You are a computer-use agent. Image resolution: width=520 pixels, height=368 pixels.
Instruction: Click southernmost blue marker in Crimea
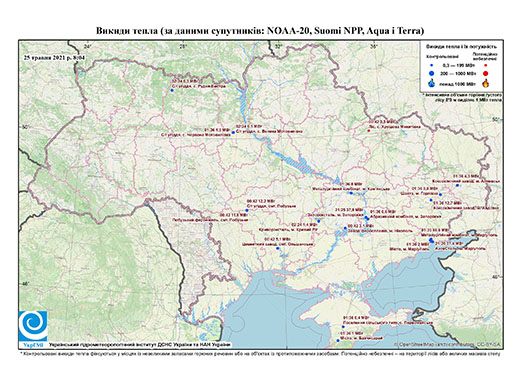[338, 341]
